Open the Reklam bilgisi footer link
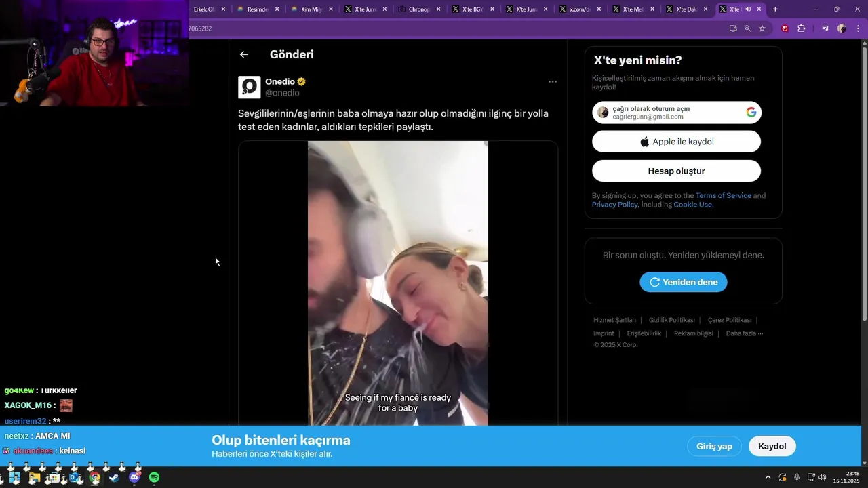This screenshot has height=488, width=868. 694,333
